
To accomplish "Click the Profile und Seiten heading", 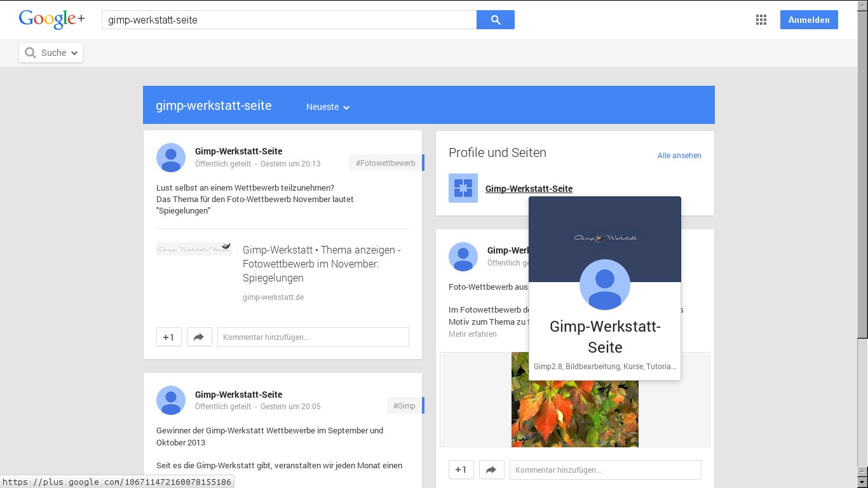I will pos(498,152).
